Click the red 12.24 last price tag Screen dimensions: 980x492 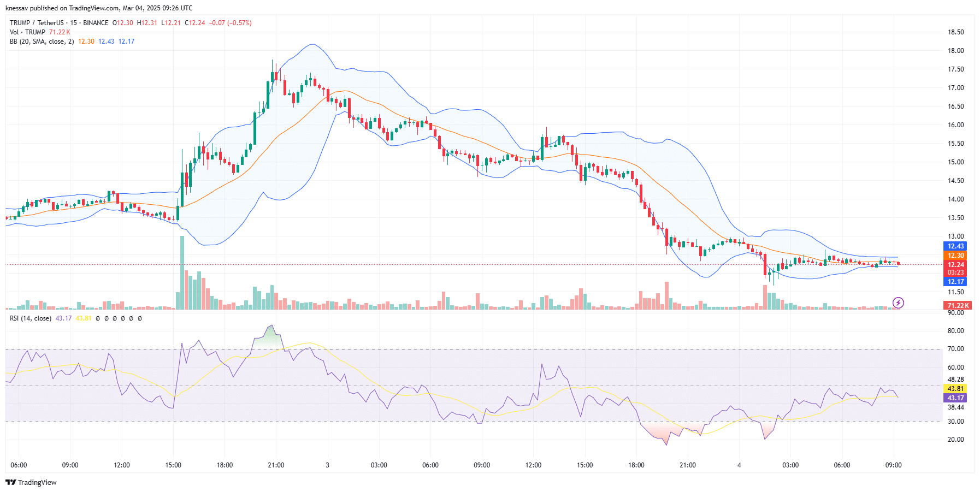coord(955,265)
